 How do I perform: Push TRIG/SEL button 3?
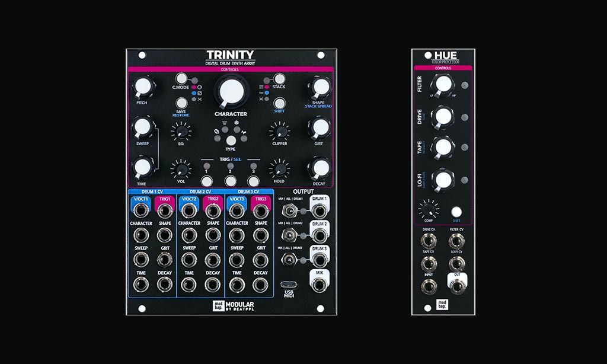254,181
